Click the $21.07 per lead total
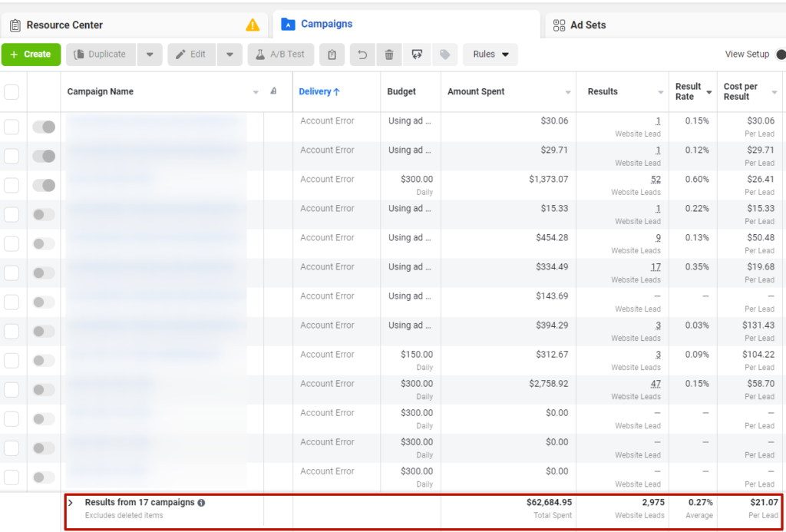This screenshot has width=786, height=532. (x=764, y=502)
